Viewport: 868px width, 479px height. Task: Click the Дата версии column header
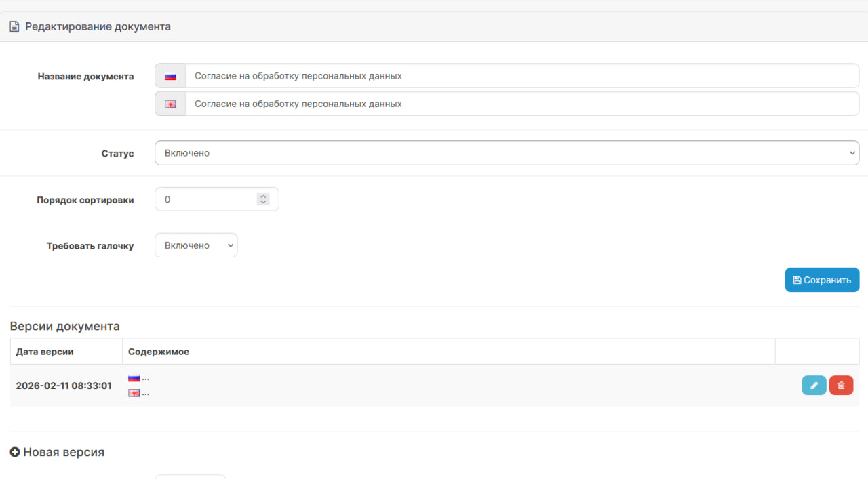coord(45,352)
